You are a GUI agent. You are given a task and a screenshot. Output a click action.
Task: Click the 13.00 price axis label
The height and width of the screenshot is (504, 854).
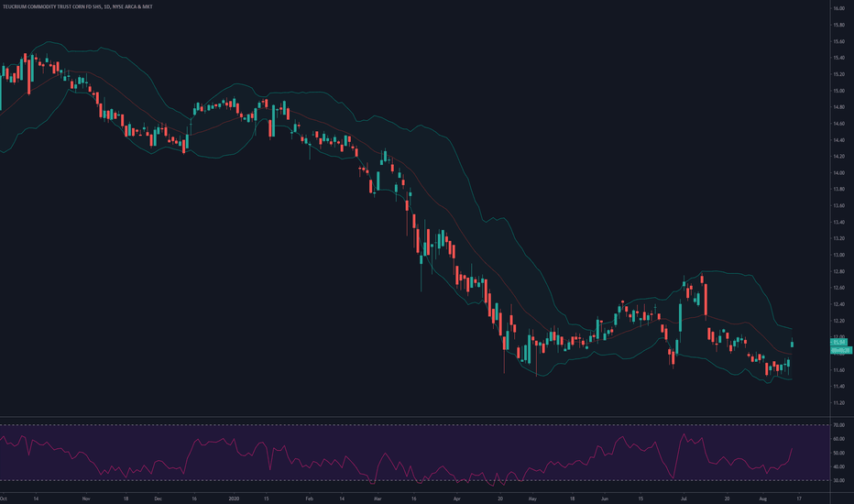pos(838,255)
